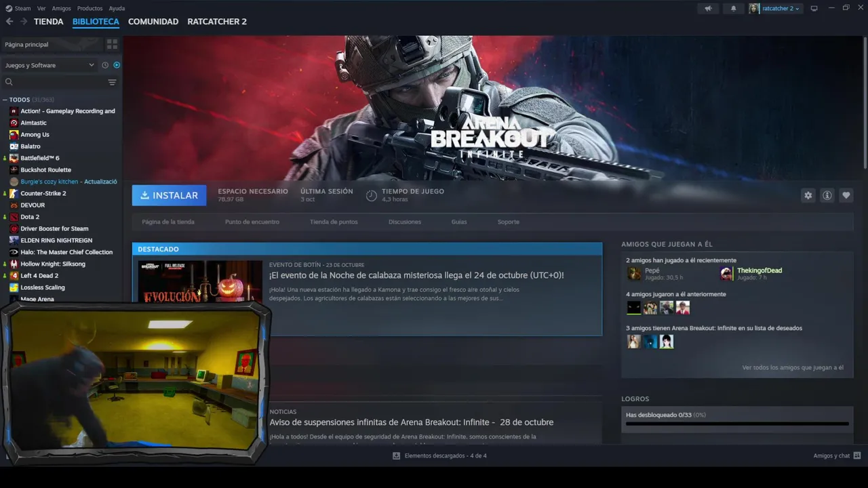
Task: Click the library search input field
Action: 60,82
